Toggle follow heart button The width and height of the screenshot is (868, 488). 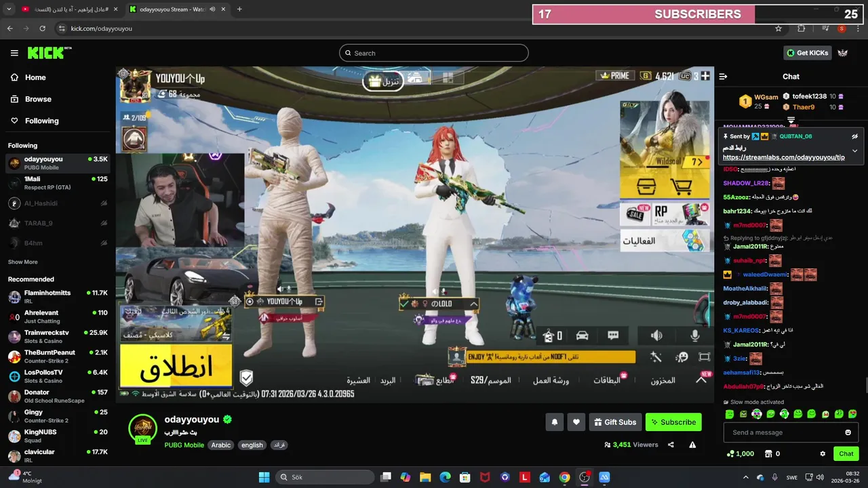coord(576,422)
